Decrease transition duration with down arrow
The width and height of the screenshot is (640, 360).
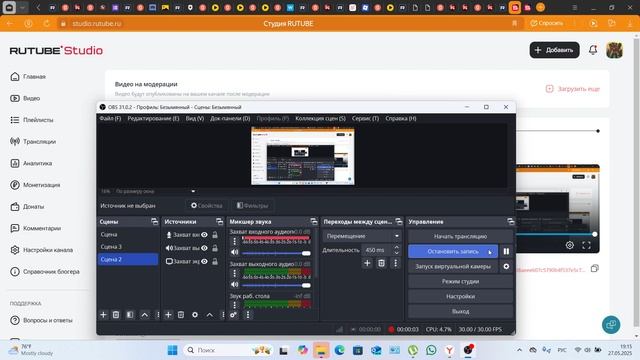point(396,253)
